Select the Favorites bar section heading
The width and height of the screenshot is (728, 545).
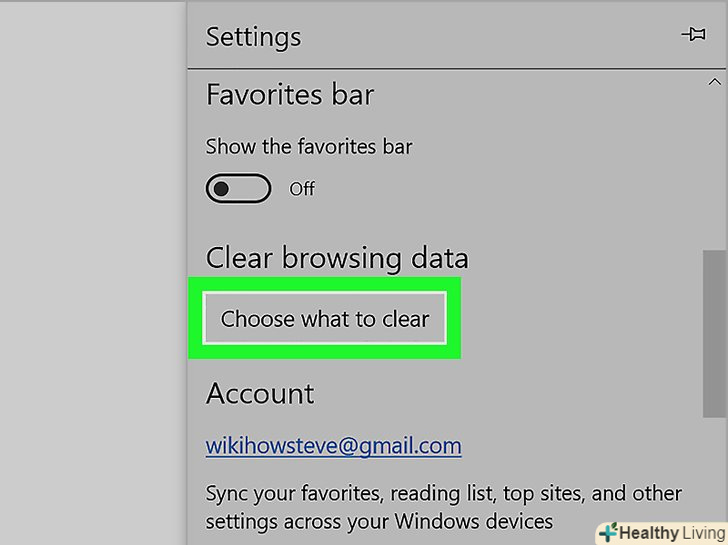click(x=290, y=96)
